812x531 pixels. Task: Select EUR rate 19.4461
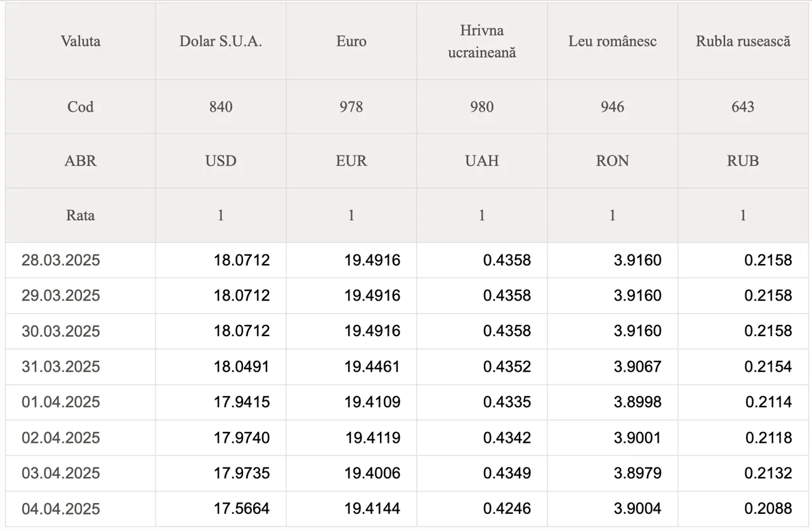[x=372, y=367]
